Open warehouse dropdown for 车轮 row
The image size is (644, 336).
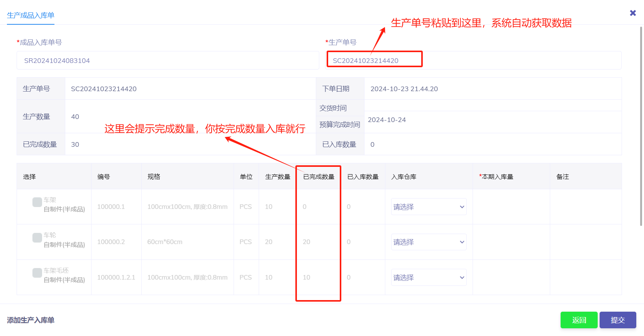[x=429, y=242]
